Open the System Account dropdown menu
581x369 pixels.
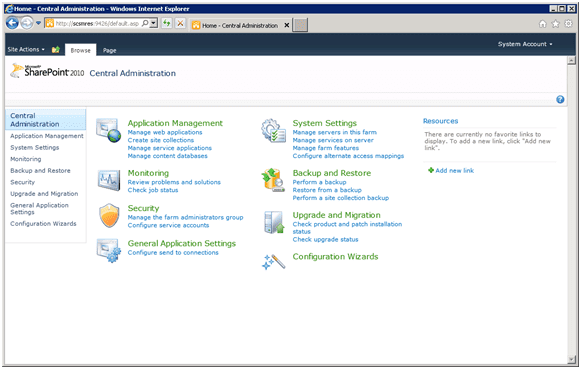coord(525,44)
